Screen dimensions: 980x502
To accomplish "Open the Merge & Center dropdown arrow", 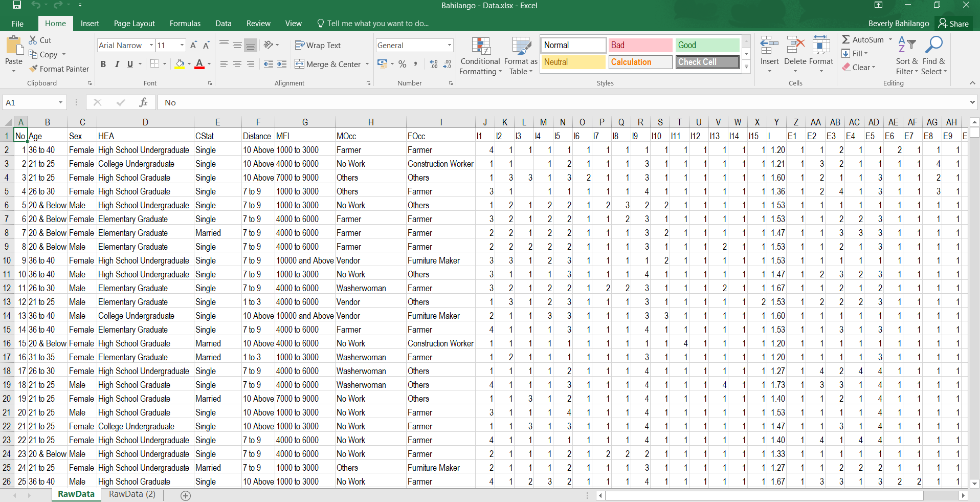I will [x=367, y=64].
